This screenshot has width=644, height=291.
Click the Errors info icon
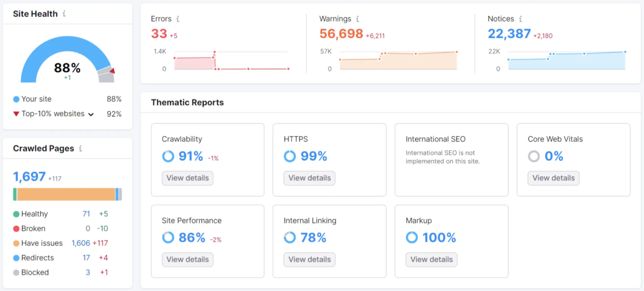178,19
